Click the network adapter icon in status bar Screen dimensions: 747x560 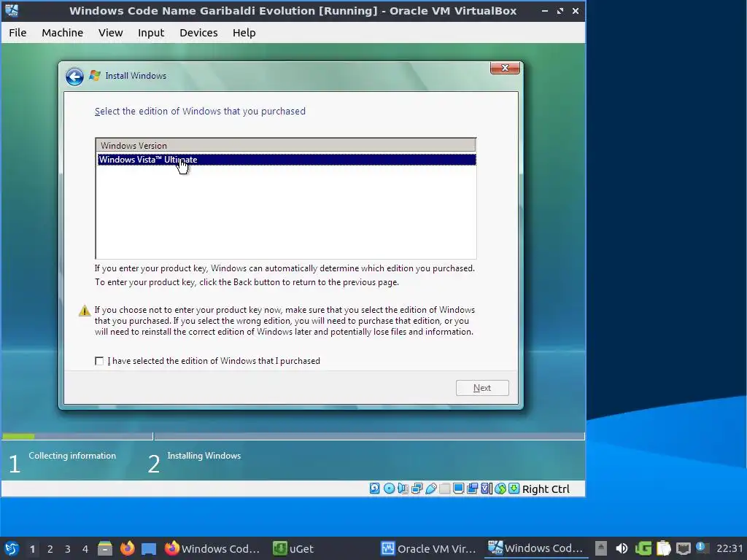pos(417,489)
